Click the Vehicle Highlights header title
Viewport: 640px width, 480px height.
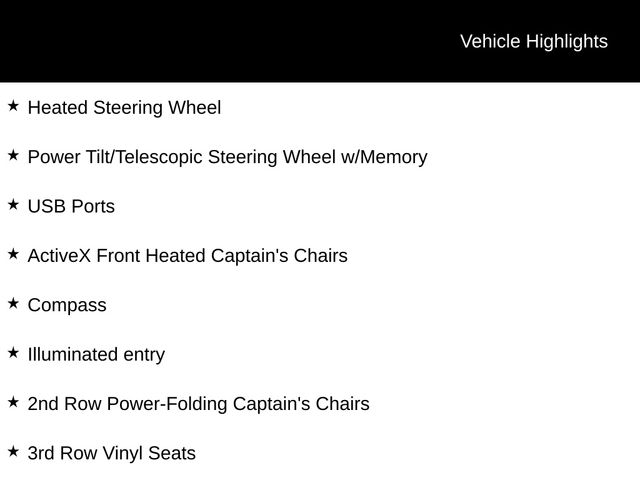coord(533,41)
